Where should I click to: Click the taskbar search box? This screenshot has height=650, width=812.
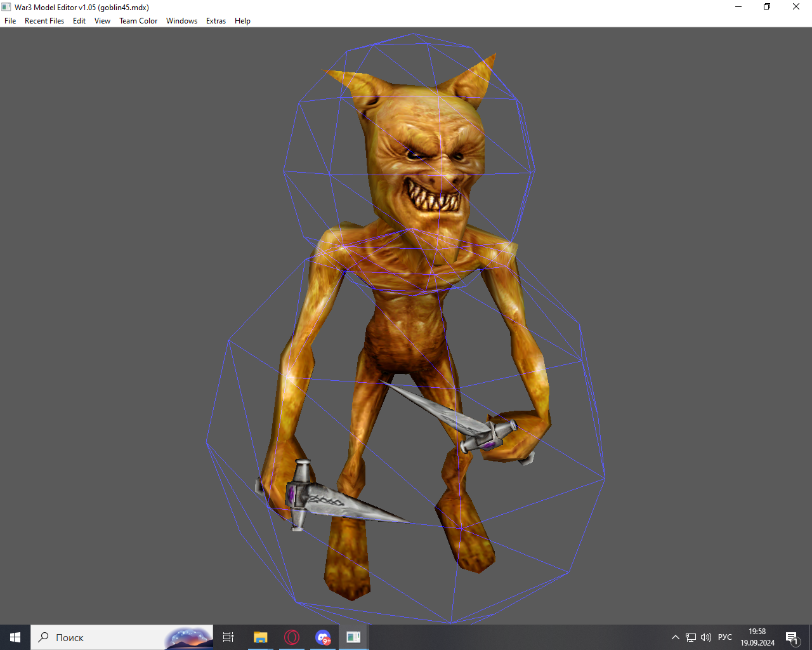[122, 637]
